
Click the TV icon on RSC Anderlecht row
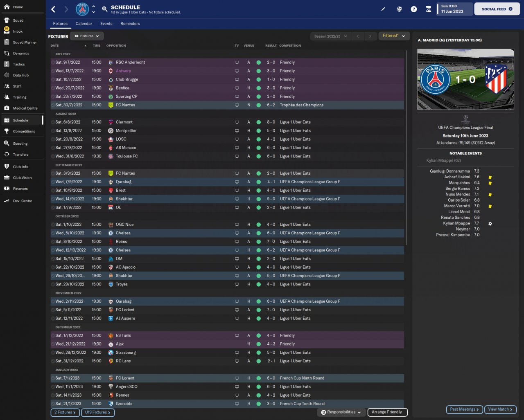(237, 63)
